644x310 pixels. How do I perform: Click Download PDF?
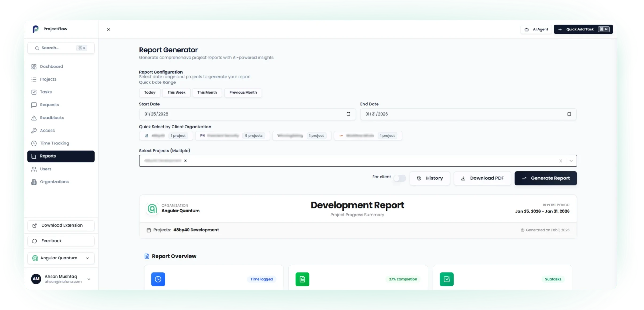pyautogui.click(x=483, y=178)
